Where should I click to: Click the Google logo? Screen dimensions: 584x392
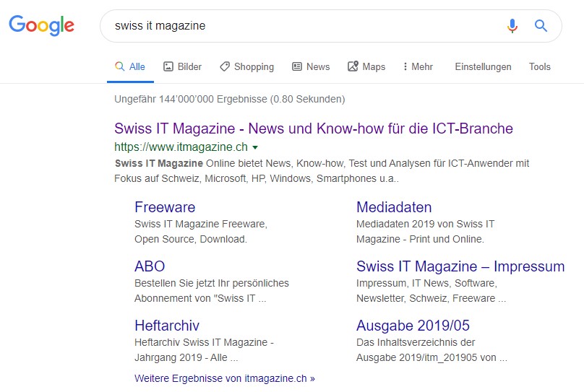tap(41, 25)
